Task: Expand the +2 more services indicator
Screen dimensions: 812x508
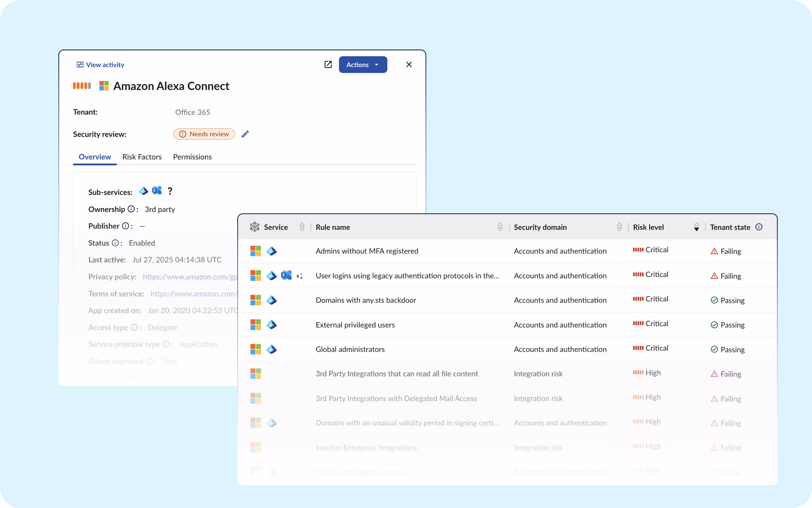Action: pos(299,276)
